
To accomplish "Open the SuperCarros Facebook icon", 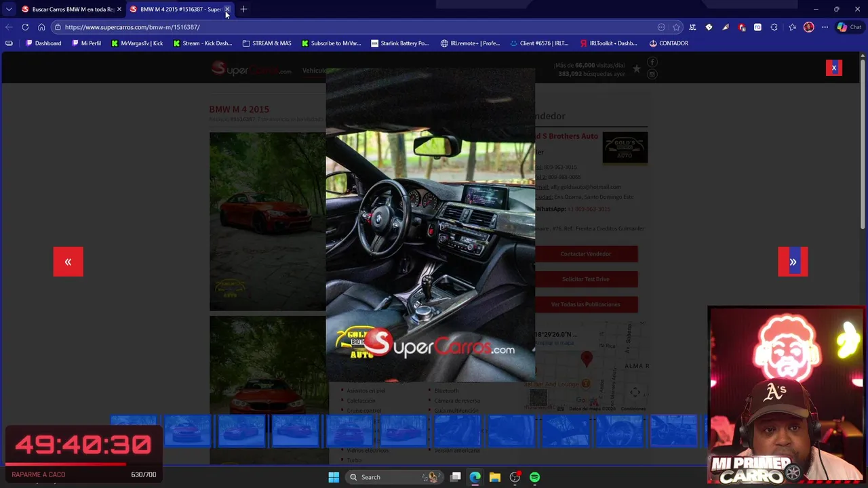I will click(652, 62).
